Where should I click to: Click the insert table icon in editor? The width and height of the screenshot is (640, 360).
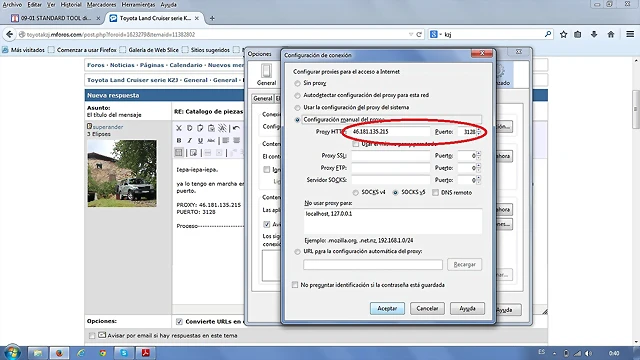click(x=179, y=153)
